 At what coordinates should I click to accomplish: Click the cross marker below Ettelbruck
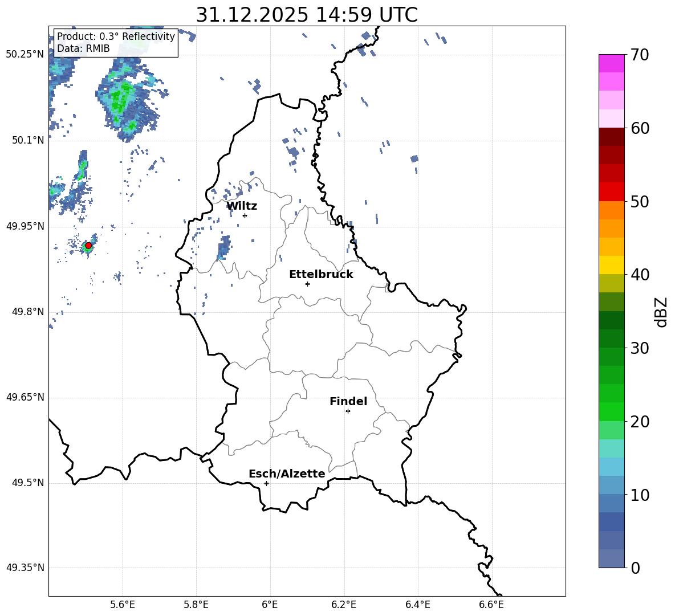point(307,284)
